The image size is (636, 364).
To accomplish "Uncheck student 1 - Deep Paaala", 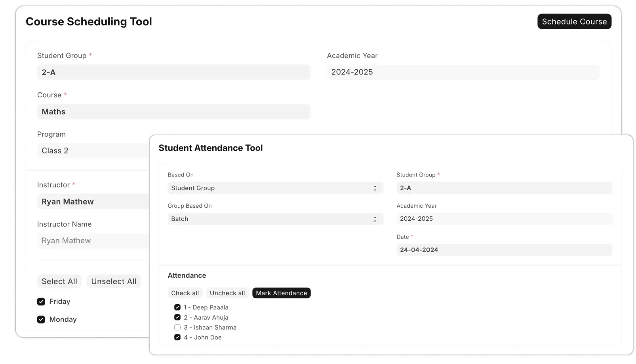I will [x=177, y=307].
